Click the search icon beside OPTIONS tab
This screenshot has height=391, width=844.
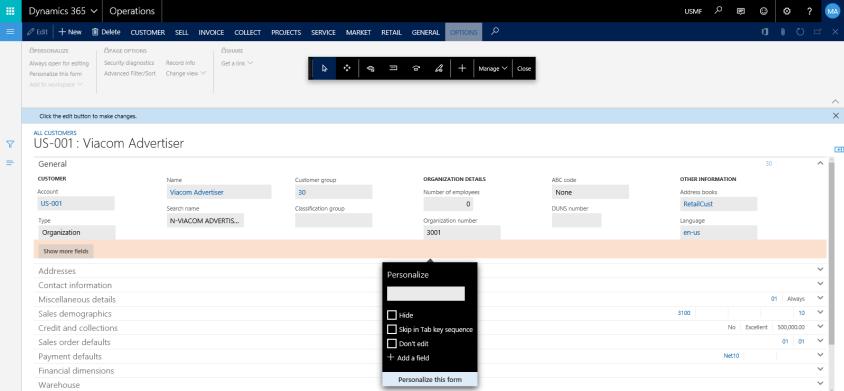495,32
